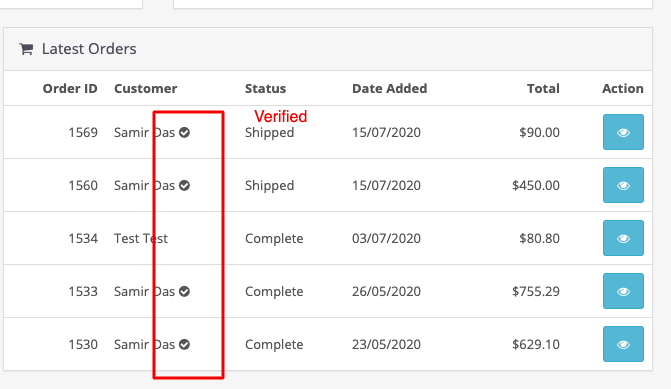
Task: Select customer Test Test
Action: pos(141,238)
